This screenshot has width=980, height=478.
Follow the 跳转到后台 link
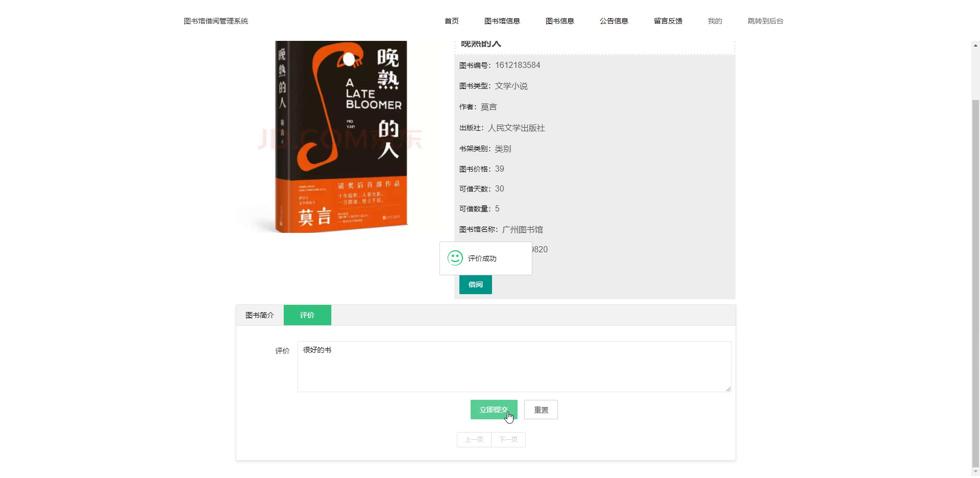tap(766, 21)
